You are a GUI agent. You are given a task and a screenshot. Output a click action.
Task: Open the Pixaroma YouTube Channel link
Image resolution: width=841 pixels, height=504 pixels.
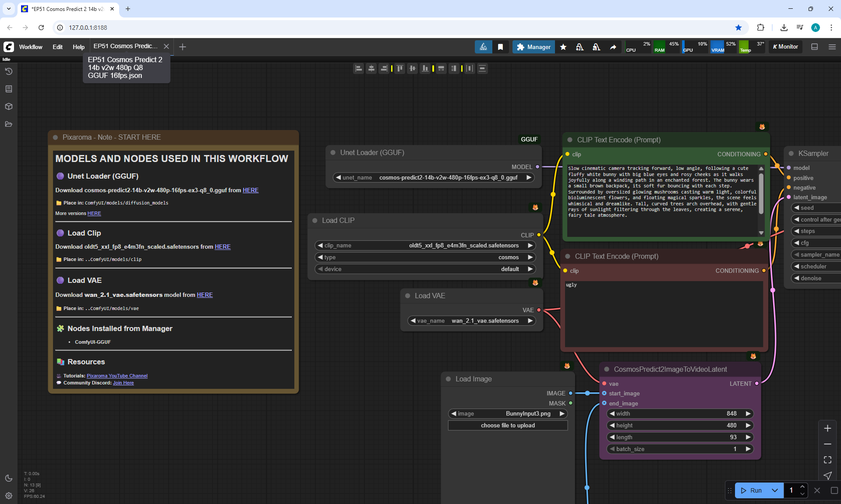[x=117, y=376]
